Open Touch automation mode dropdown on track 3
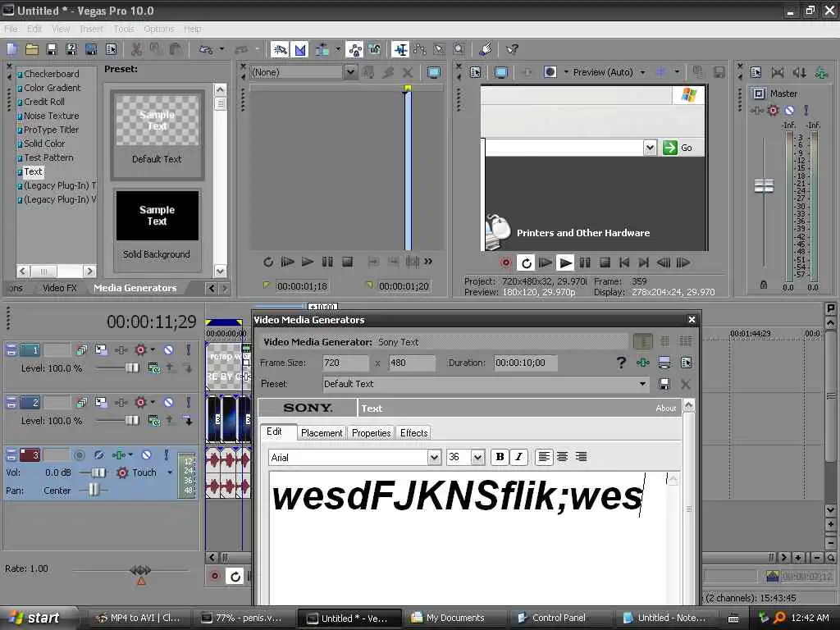840x630 pixels. point(170,472)
